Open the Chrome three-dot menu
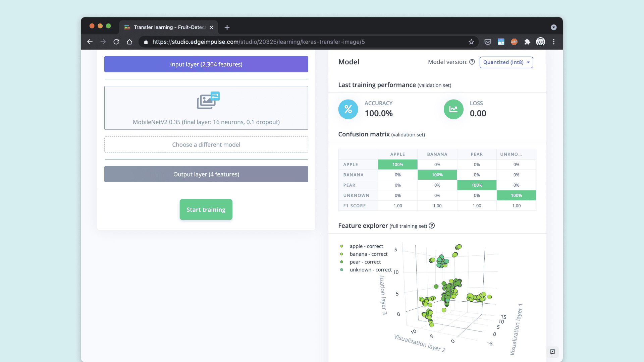The height and width of the screenshot is (362, 644). 554,42
